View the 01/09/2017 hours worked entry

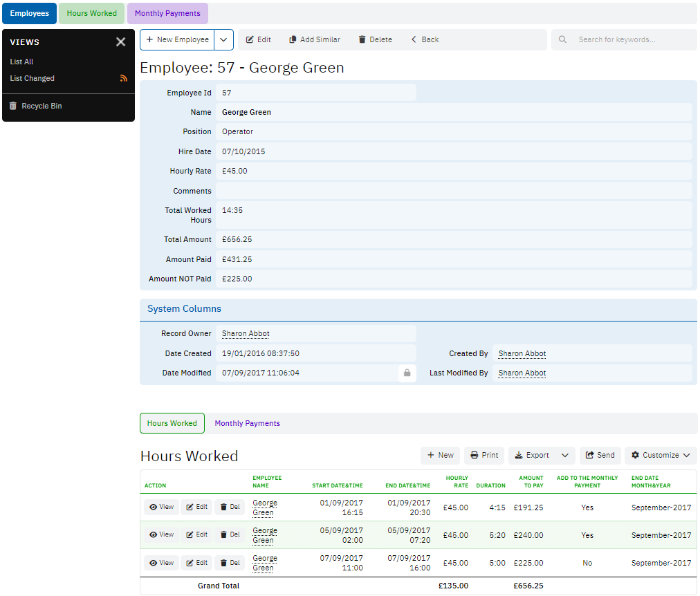[161, 507]
